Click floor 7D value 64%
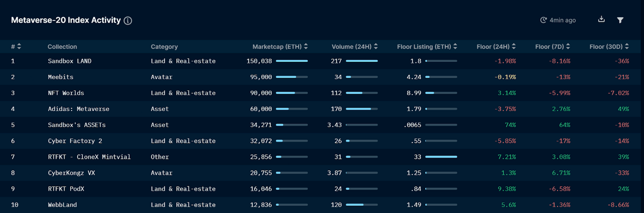This screenshot has height=213, width=644. [x=565, y=125]
